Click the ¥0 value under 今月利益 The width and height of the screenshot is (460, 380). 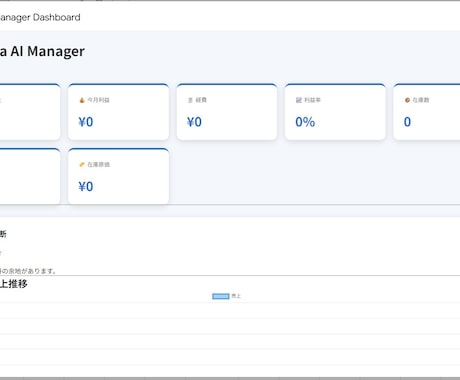86,122
